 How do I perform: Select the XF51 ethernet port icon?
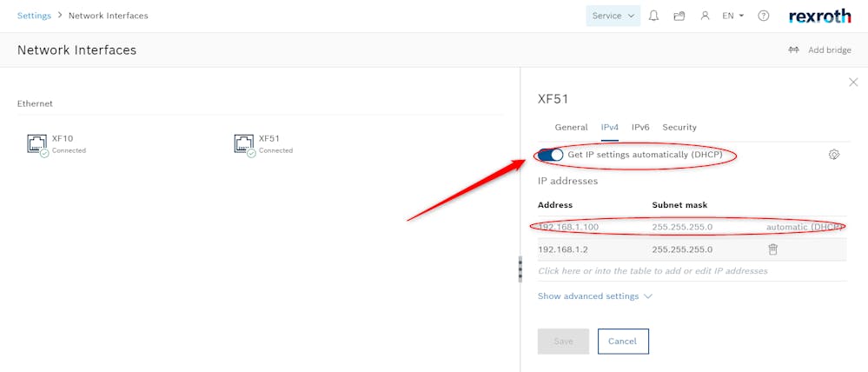245,144
